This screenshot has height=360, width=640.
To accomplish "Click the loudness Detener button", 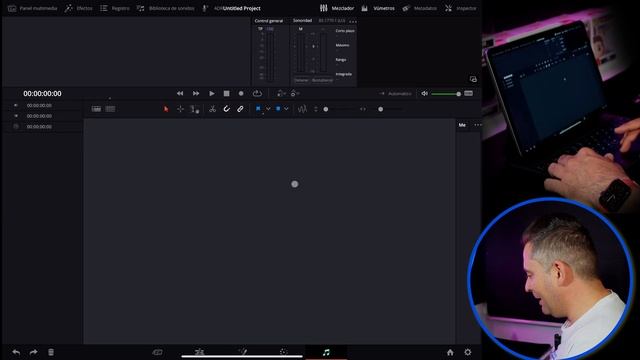I will [x=302, y=80].
